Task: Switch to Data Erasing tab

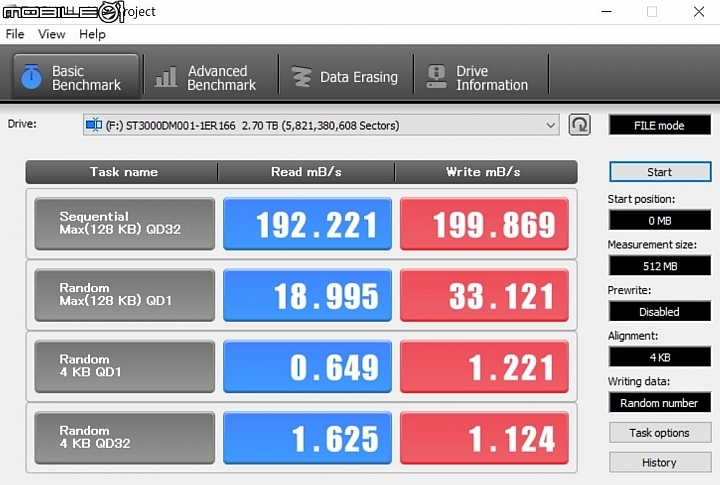Action: (346, 77)
